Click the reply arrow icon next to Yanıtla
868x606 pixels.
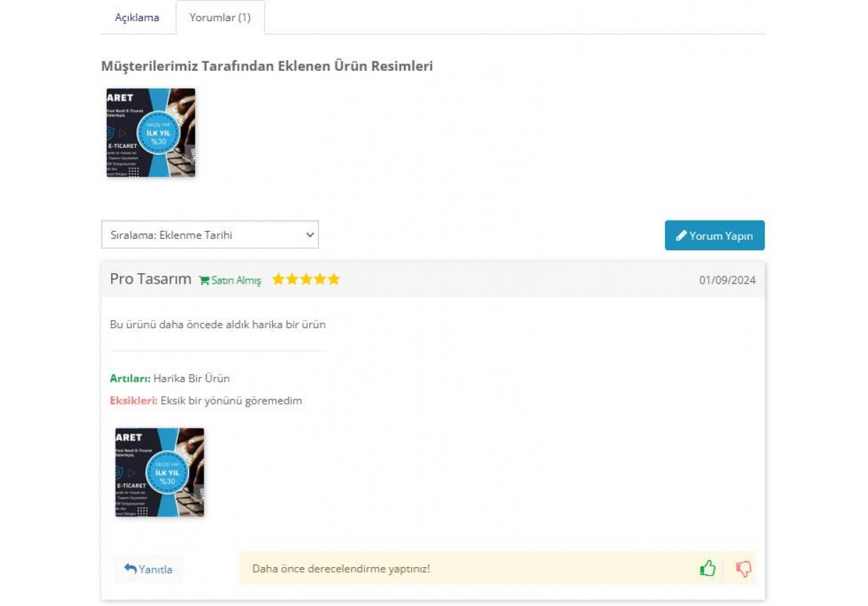point(129,568)
